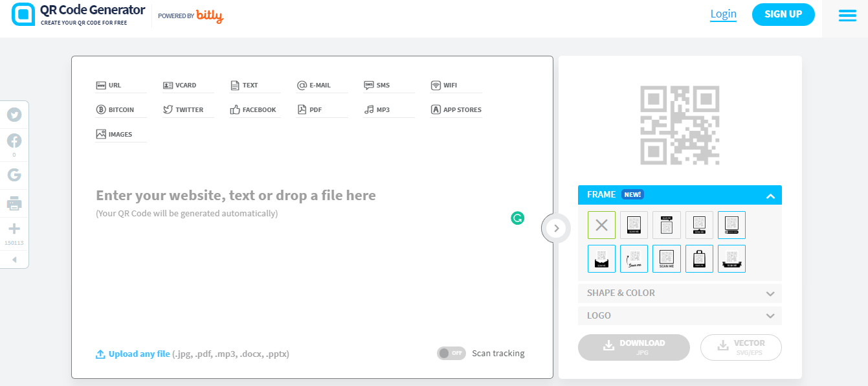Viewport: 868px width, 386px height.
Task: Click the Login link
Action: [x=723, y=13]
